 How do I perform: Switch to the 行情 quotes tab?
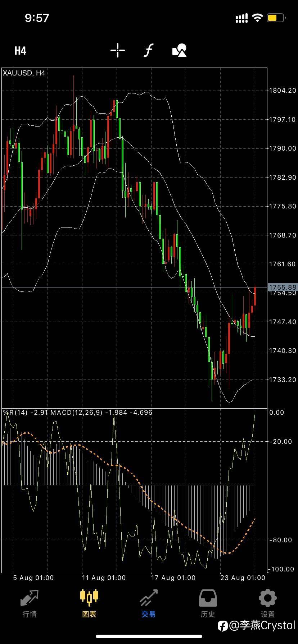click(30, 603)
